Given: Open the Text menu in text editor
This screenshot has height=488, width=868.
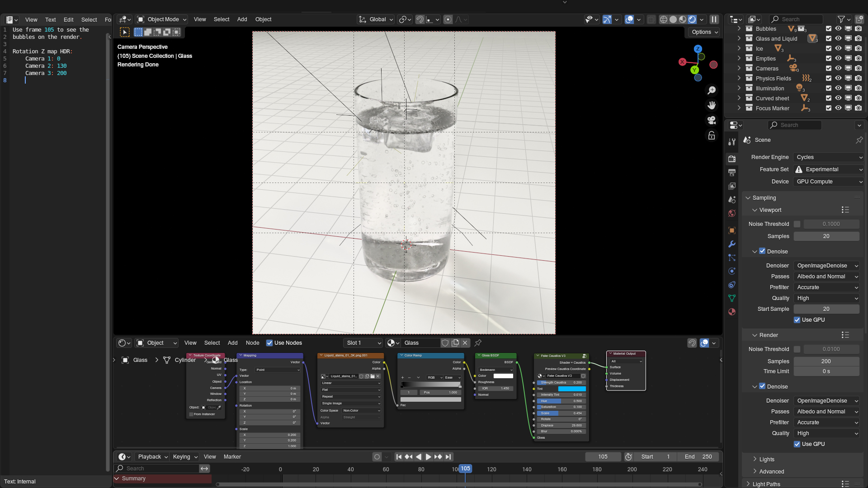Looking at the screenshot, I should pyautogui.click(x=50, y=20).
